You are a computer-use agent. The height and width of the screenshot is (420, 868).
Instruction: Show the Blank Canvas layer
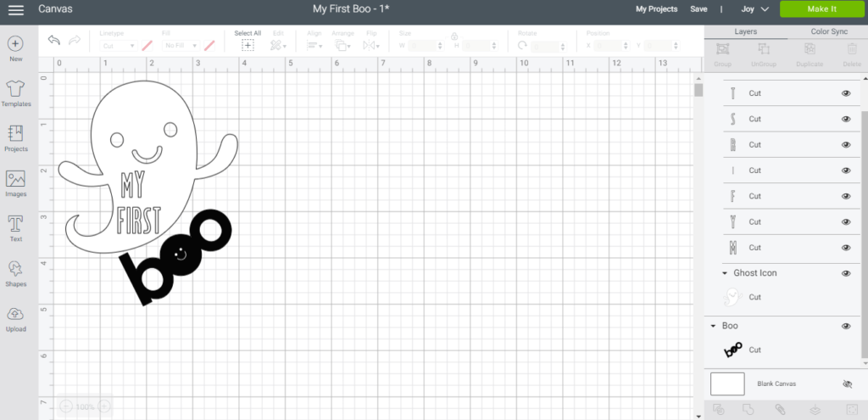click(847, 384)
